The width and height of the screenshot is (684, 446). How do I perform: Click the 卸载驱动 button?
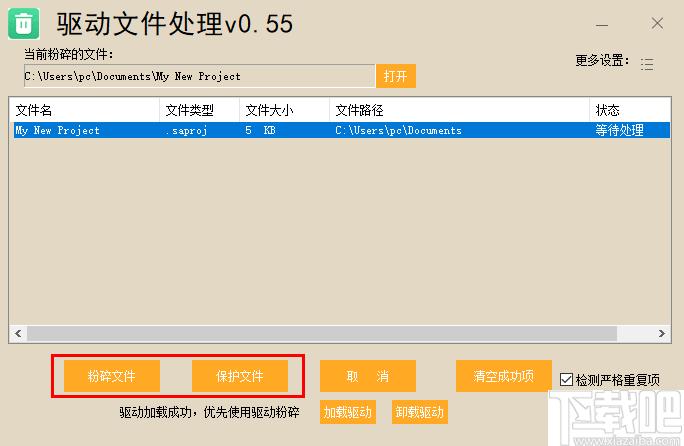419,412
